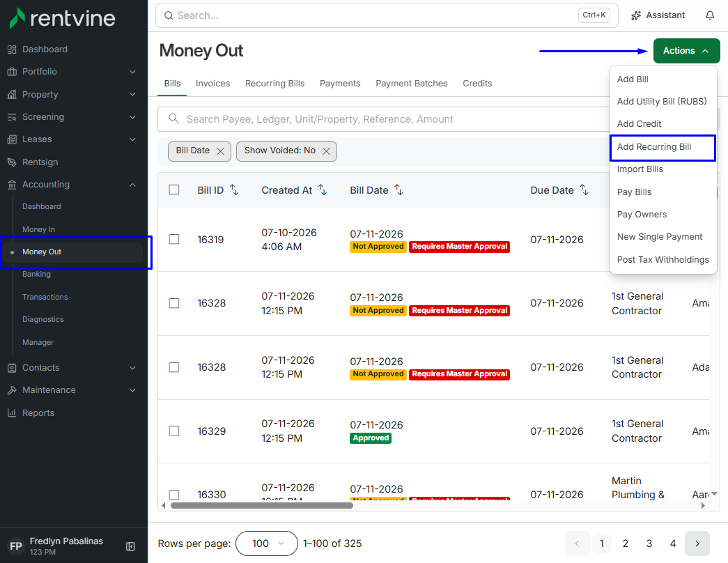Screen dimensions: 728x563
Task: Open Dashboard from the sidebar
Action: click(x=45, y=49)
